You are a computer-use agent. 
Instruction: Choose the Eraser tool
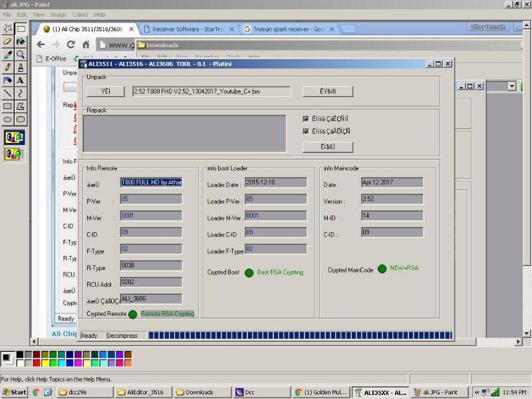(8, 41)
